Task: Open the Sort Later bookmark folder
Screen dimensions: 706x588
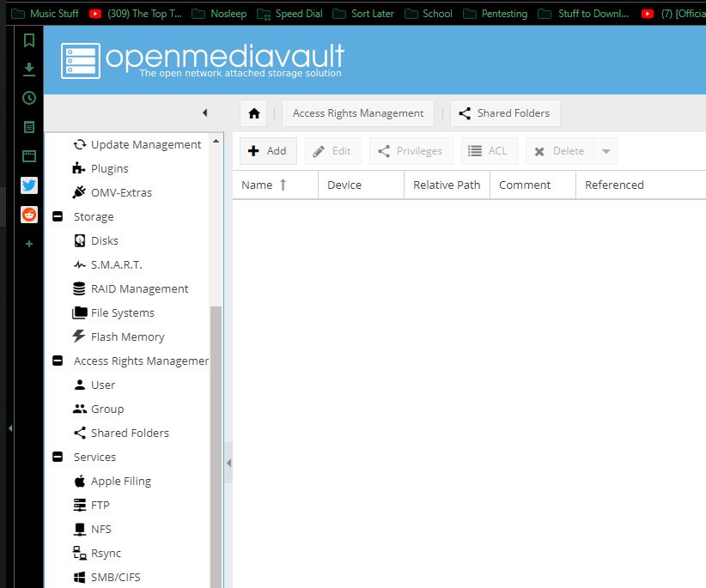Action: 363,14
